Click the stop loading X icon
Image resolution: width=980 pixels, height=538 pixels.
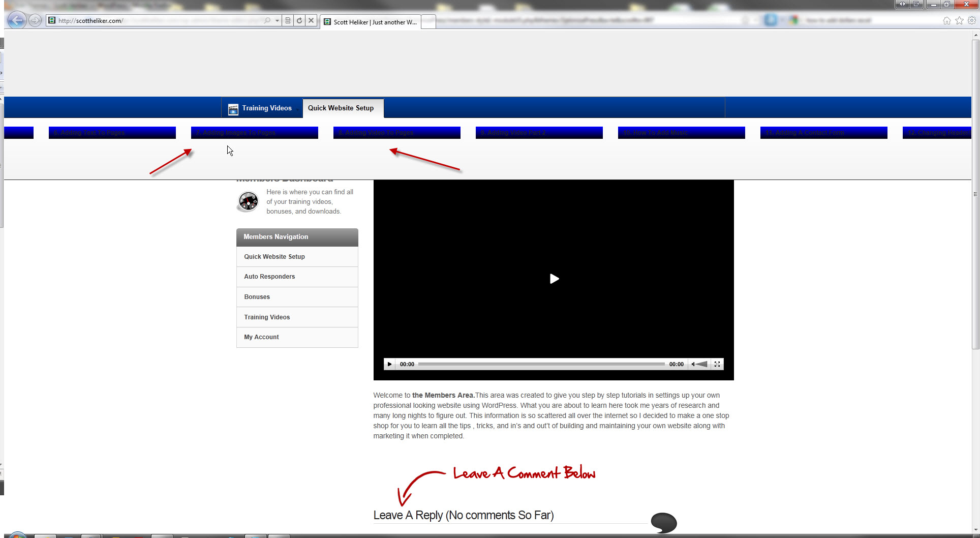tap(311, 20)
